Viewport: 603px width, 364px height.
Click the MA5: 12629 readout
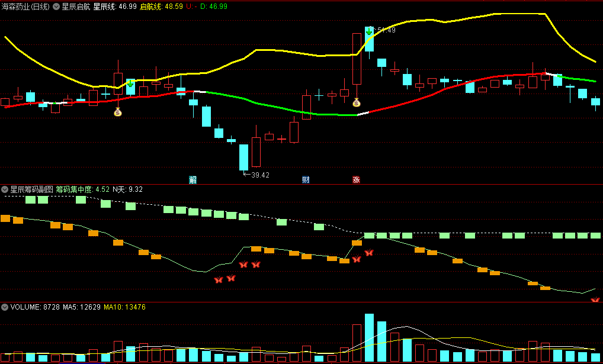tap(82, 307)
